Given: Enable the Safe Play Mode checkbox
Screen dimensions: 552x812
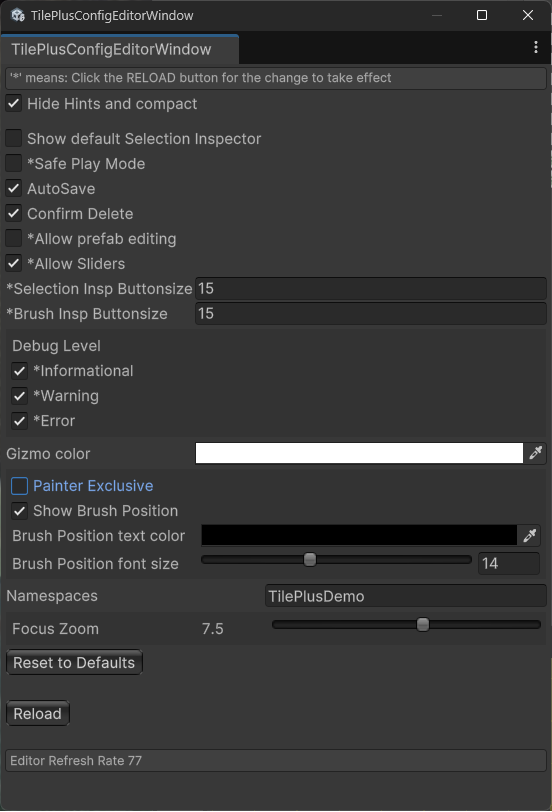Looking at the screenshot, I should (13, 163).
